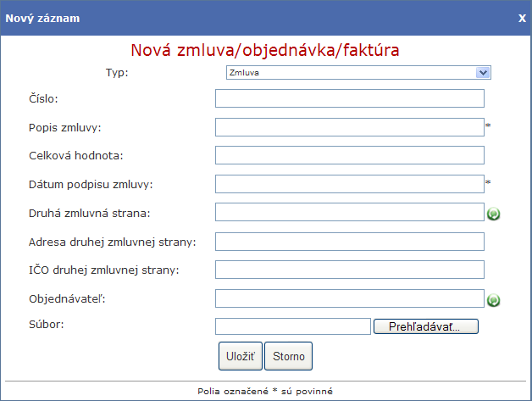Open the Typ dropdown showing Zmluva
The width and height of the screenshot is (532, 401).
coord(358,73)
